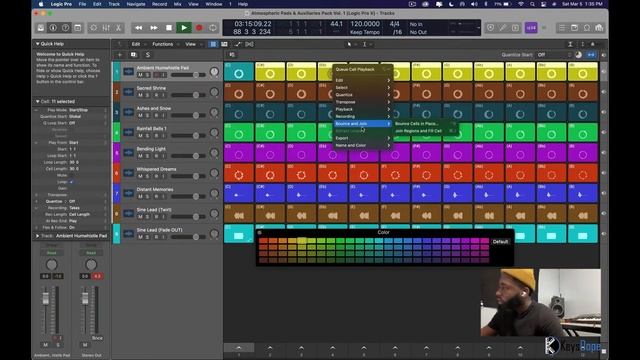This screenshot has height=360, width=640.
Task: Record-enable the Rainfall Bells 1 track
Action: pos(156,136)
